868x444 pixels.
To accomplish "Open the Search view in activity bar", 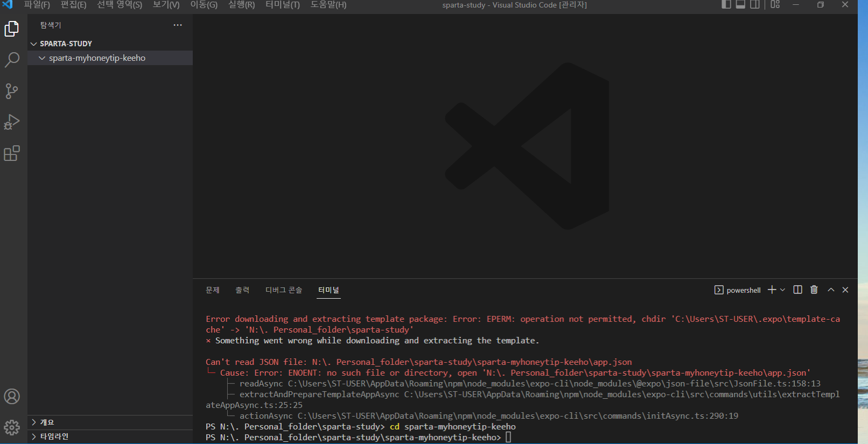I will click(x=12, y=59).
